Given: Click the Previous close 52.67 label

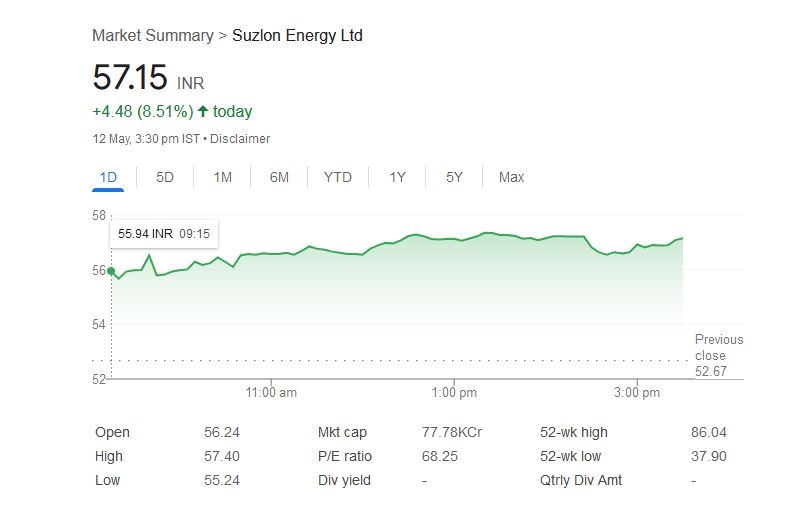Looking at the screenshot, I should click(719, 355).
